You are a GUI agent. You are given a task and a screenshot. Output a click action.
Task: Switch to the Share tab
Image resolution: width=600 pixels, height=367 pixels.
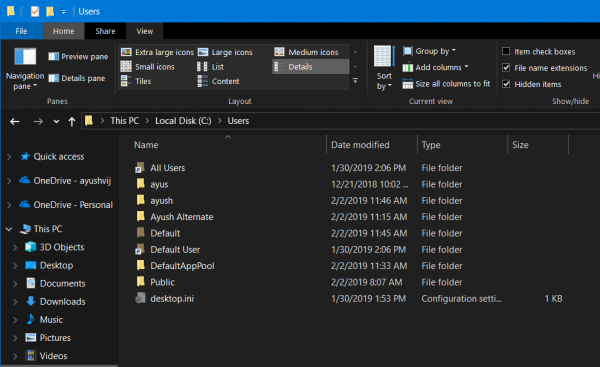point(105,31)
